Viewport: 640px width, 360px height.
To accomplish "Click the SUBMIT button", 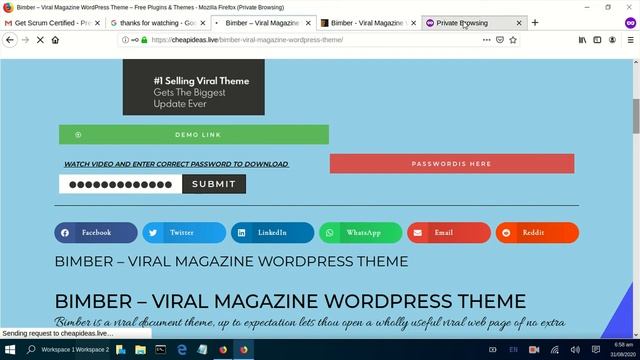I will (x=214, y=184).
